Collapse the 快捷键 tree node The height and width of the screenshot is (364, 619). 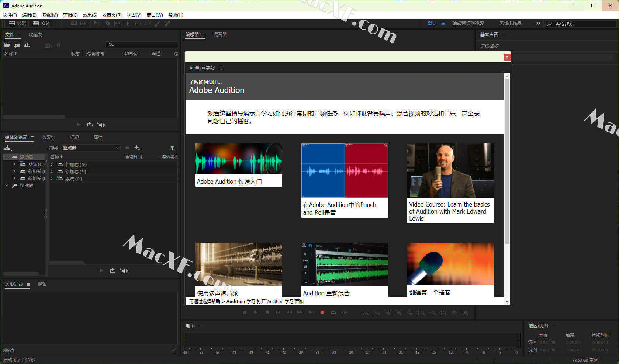(7, 186)
